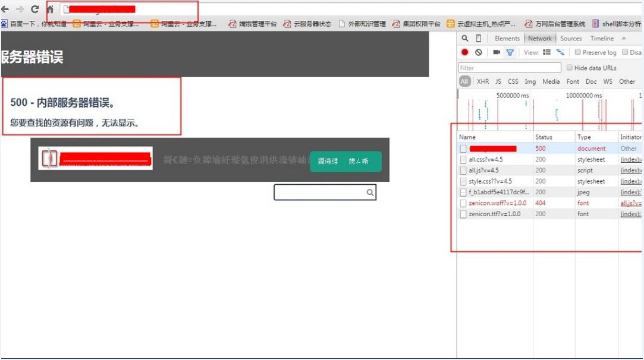Viewport: 644px width, 360px height.
Task: Enable the Preserve log checkbox
Action: point(577,52)
